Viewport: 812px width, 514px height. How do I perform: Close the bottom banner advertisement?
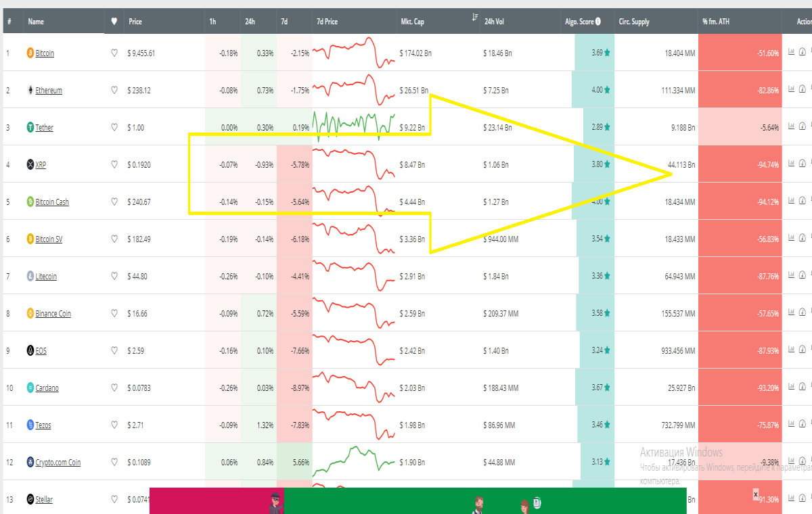coord(756,495)
